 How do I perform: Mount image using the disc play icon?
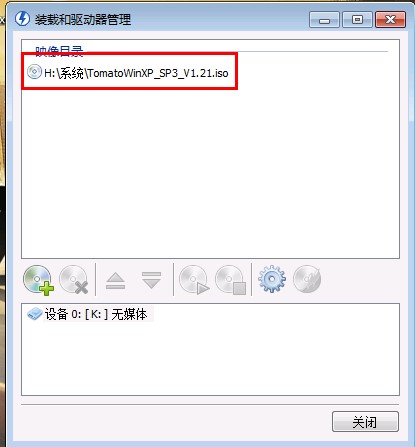click(x=194, y=279)
